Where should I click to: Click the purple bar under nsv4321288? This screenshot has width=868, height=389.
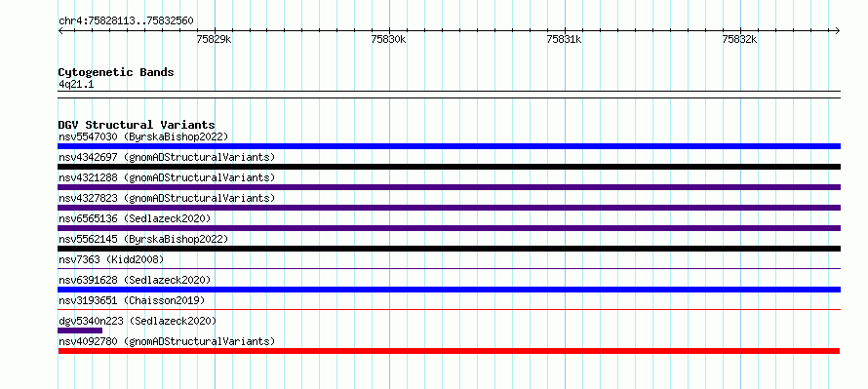point(449,187)
